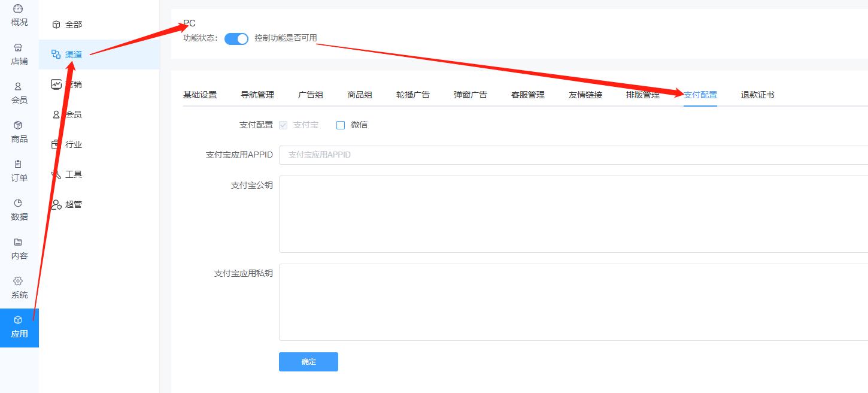Click the 控制功能是否可用 description text

[x=286, y=38]
